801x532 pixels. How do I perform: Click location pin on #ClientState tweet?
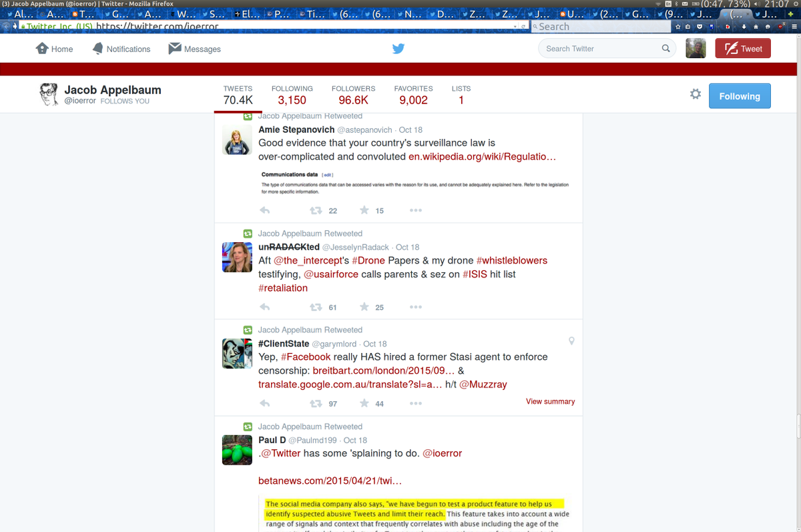pos(571,340)
